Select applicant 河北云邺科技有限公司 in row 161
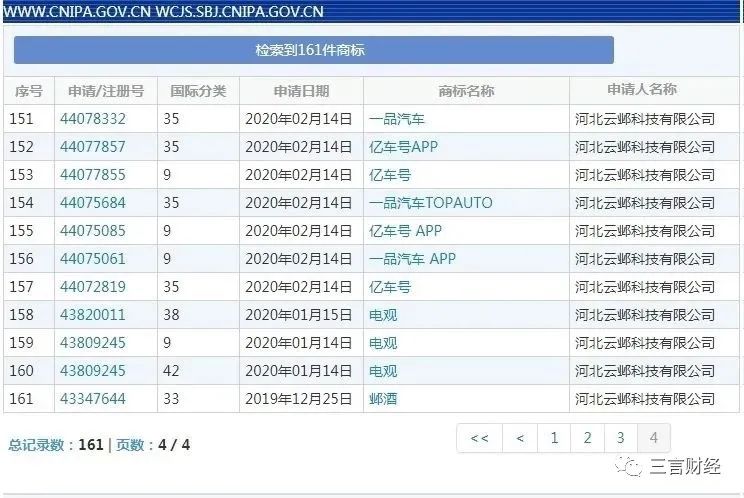Image resolution: width=744 pixels, height=498 pixels. pos(645,398)
